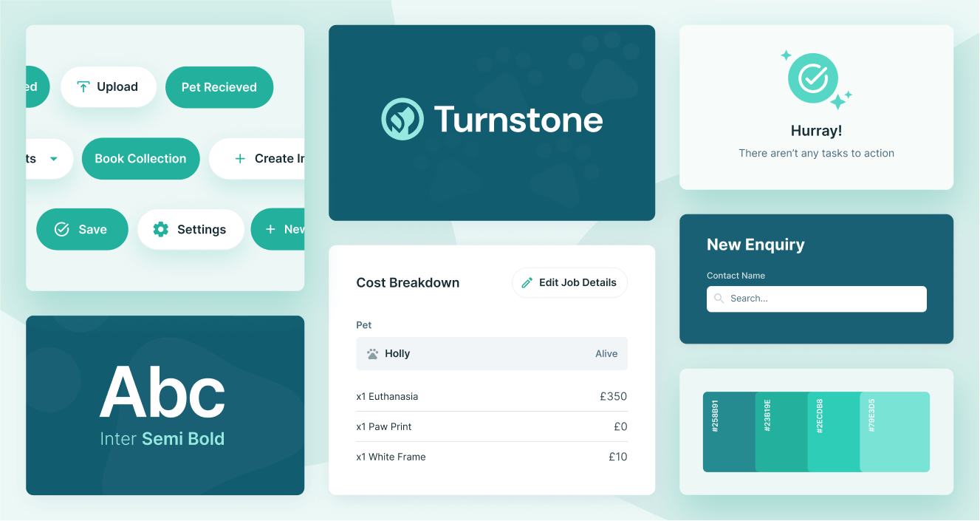This screenshot has height=521, width=980.
Task: Pick the #258B91 color swatch
Action: [728, 432]
